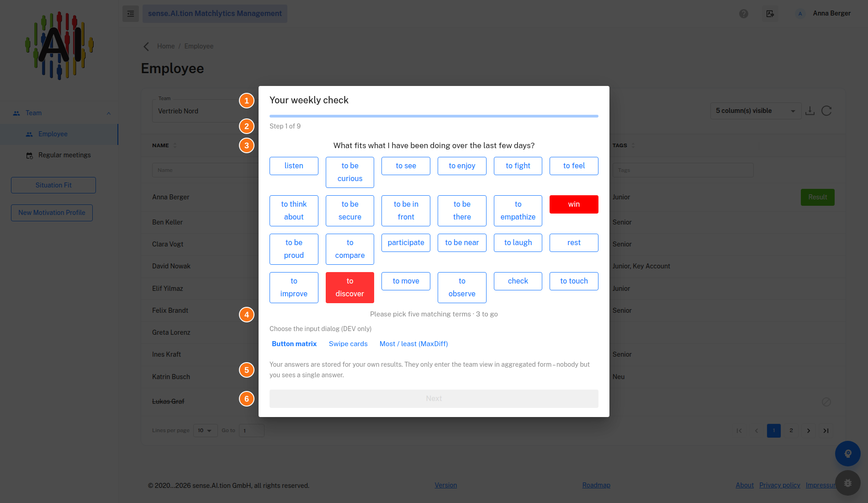Jump to the last table page
This screenshot has width=868, height=503.
826,431
